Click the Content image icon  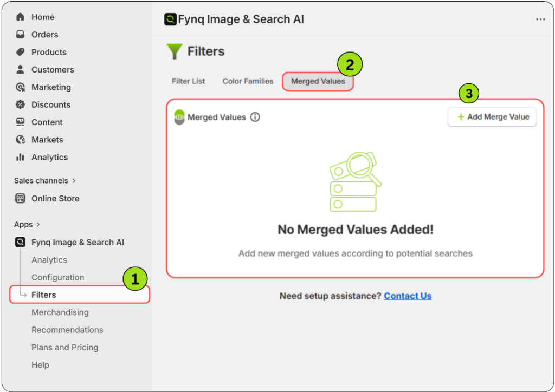(x=20, y=122)
